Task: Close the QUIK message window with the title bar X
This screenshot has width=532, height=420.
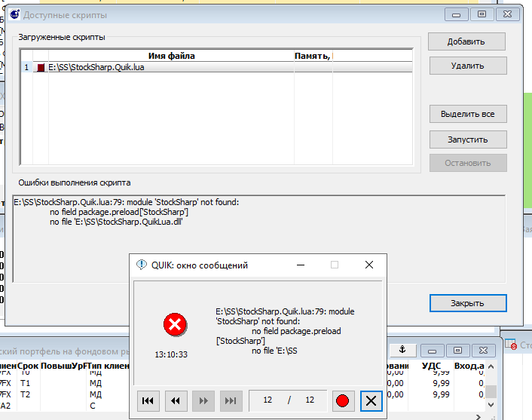Action: 369,265
